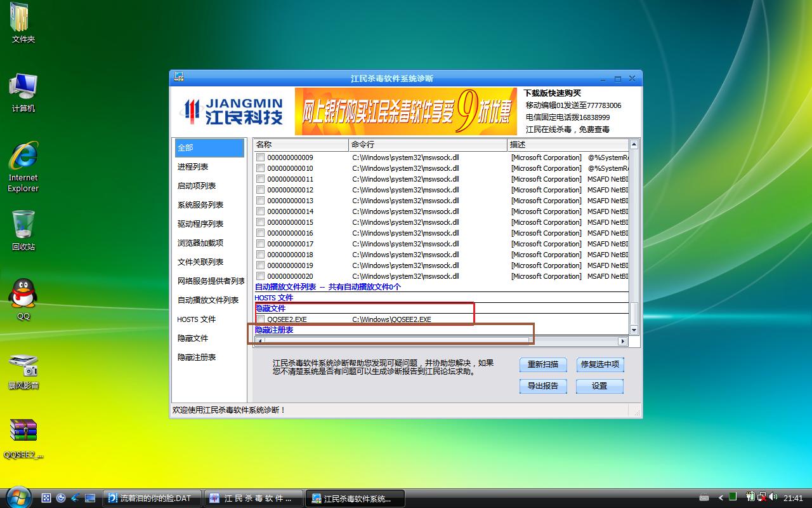
Task: Click the online-bank 9折优惠 banner ad
Action: 406,112
